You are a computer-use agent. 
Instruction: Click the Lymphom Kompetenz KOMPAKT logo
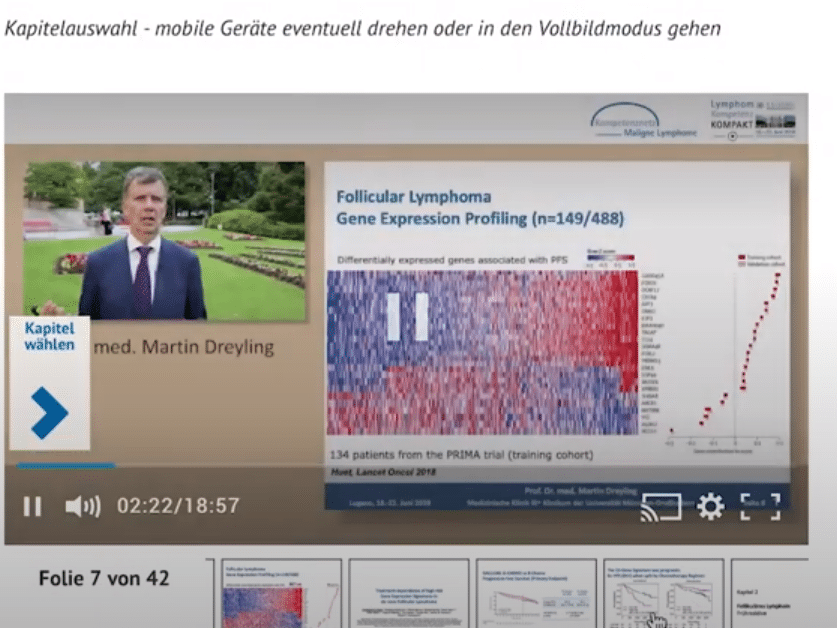[x=753, y=120]
